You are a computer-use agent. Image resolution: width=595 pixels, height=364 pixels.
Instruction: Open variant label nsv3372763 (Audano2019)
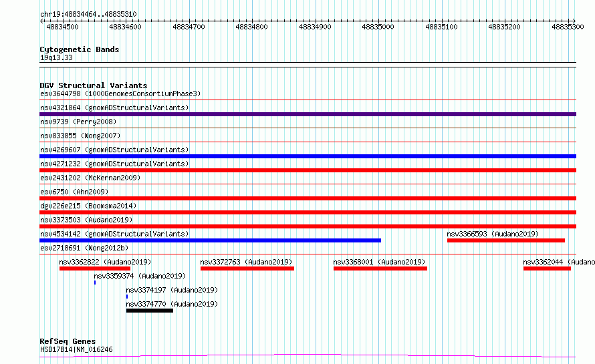246,262
